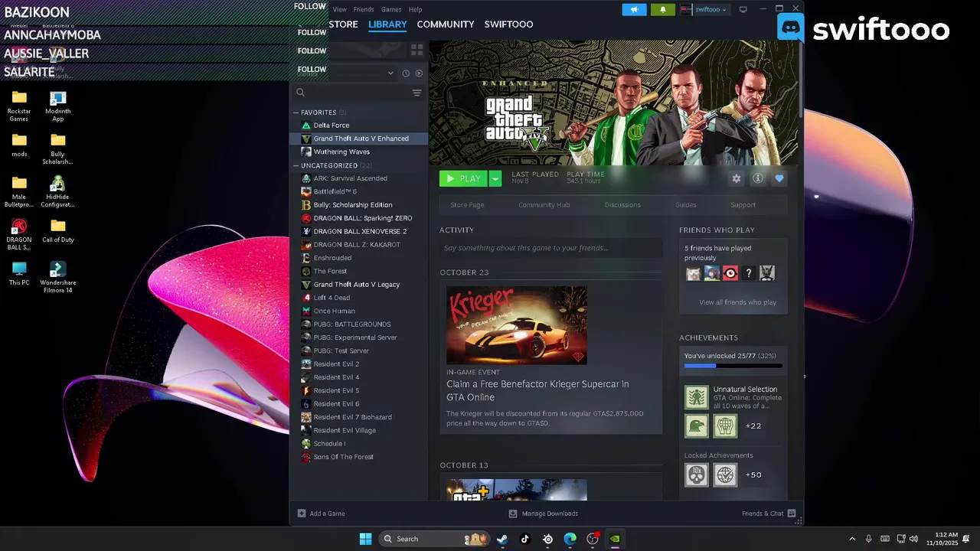
Task: Open the PLAY button dropdown arrow
Action: pos(495,178)
